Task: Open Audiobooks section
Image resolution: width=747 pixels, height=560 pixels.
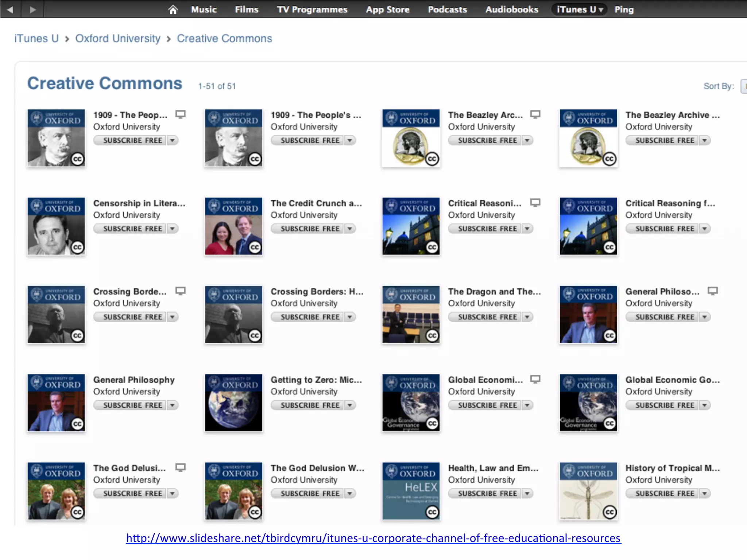Action: pyautogui.click(x=512, y=9)
